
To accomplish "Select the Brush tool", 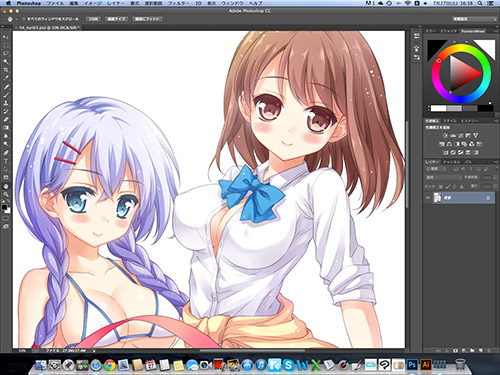I will (6, 95).
